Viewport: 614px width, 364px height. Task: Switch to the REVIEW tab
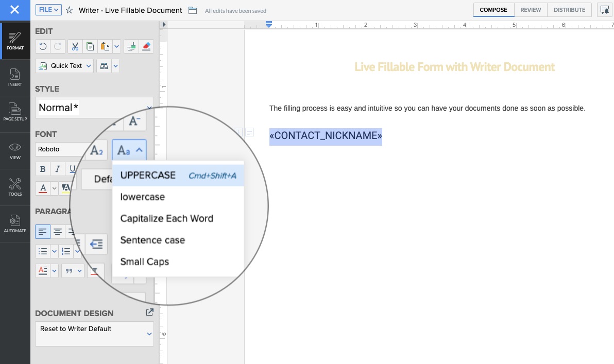click(x=531, y=10)
